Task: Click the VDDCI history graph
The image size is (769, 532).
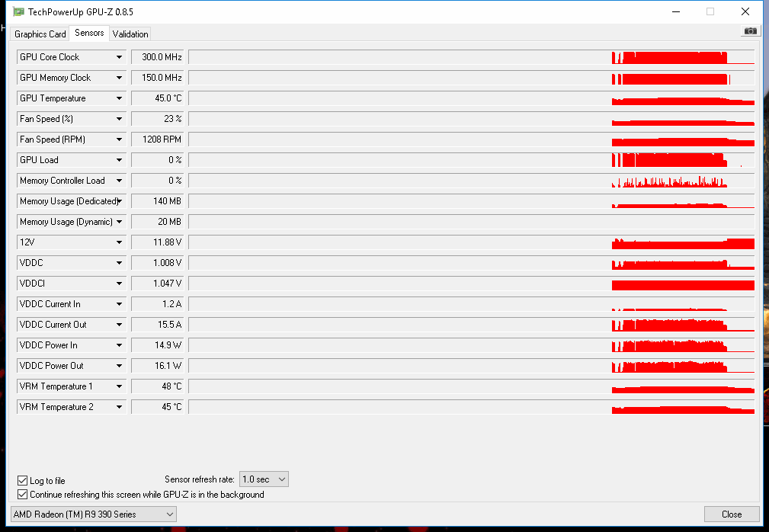Action: 472,284
